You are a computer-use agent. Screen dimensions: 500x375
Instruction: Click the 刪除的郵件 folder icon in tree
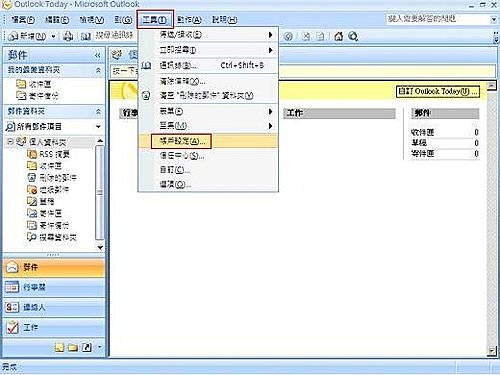tap(32, 177)
